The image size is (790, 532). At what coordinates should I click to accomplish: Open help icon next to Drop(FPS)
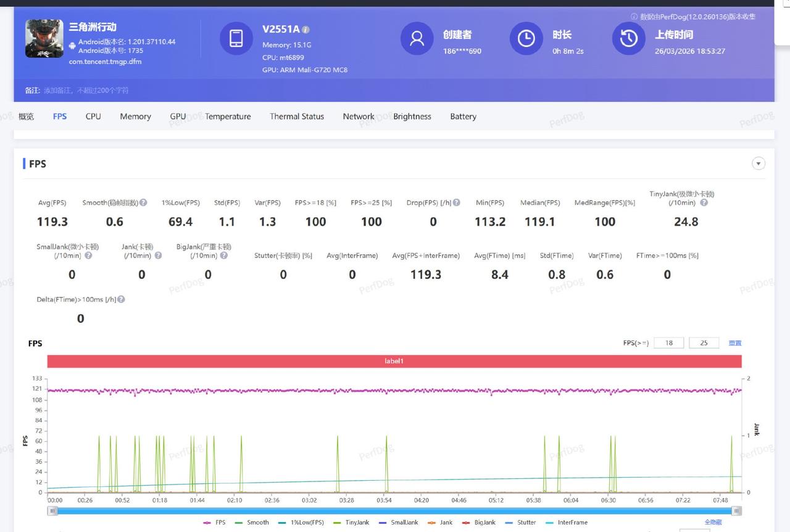click(457, 202)
